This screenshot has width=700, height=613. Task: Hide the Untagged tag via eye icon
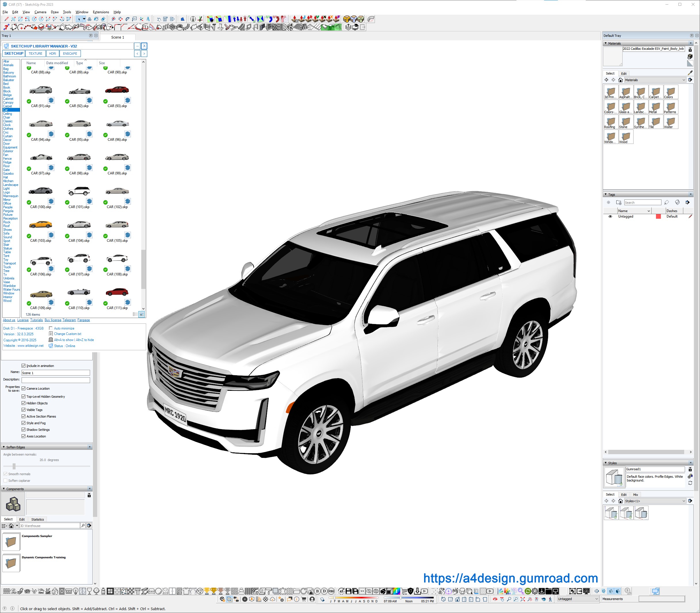click(x=610, y=216)
